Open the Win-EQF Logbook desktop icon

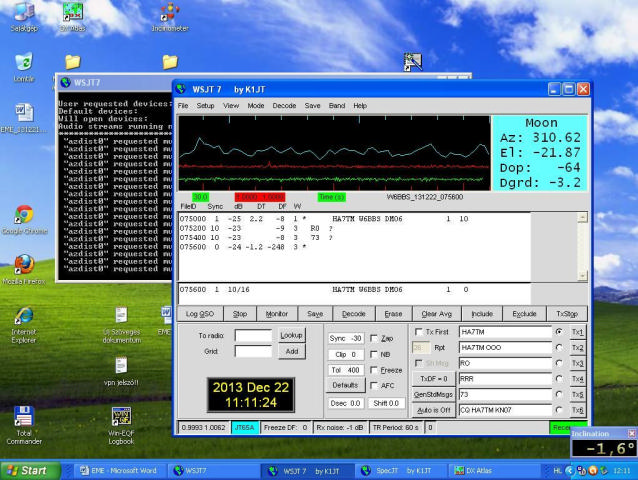[x=121, y=425]
